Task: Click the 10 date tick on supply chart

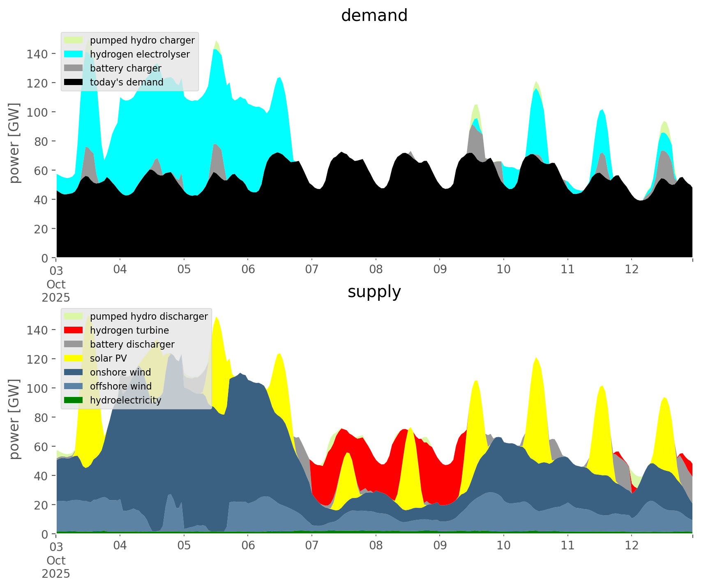Action: tap(503, 546)
